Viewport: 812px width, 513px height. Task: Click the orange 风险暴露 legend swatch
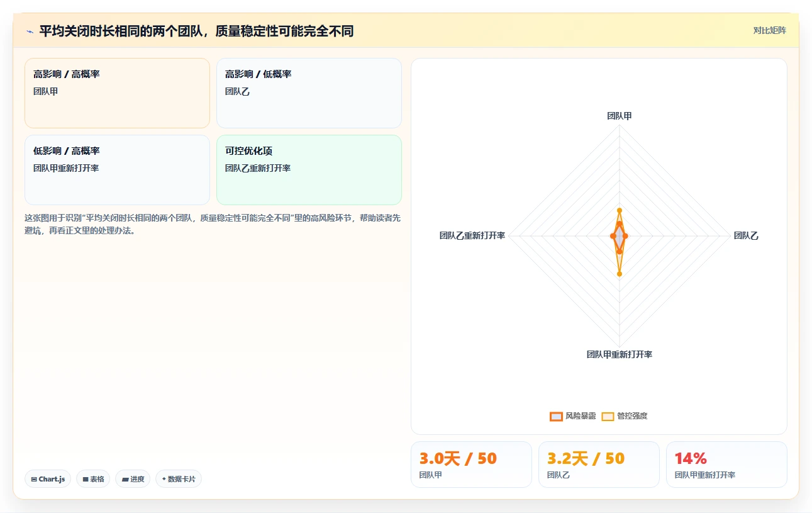(x=556, y=416)
